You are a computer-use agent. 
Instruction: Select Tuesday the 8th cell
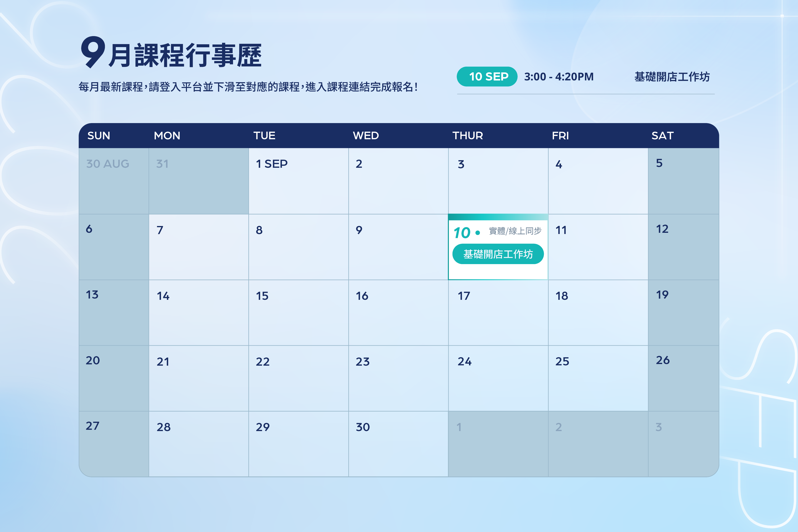(299, 247)
